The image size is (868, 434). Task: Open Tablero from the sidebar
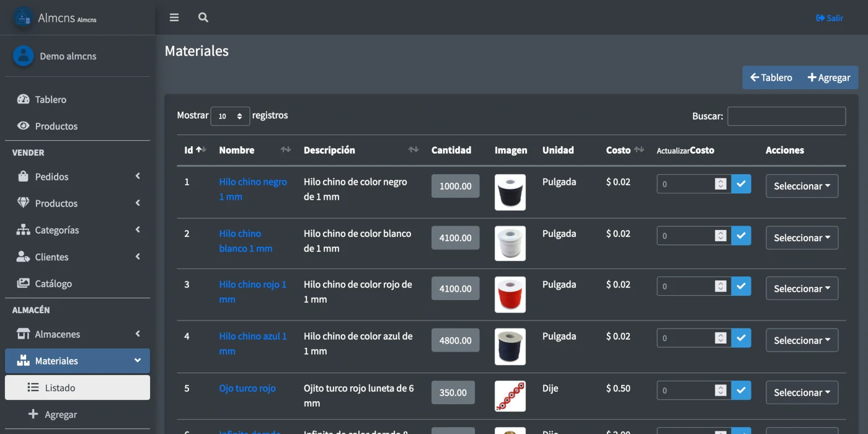50,99
